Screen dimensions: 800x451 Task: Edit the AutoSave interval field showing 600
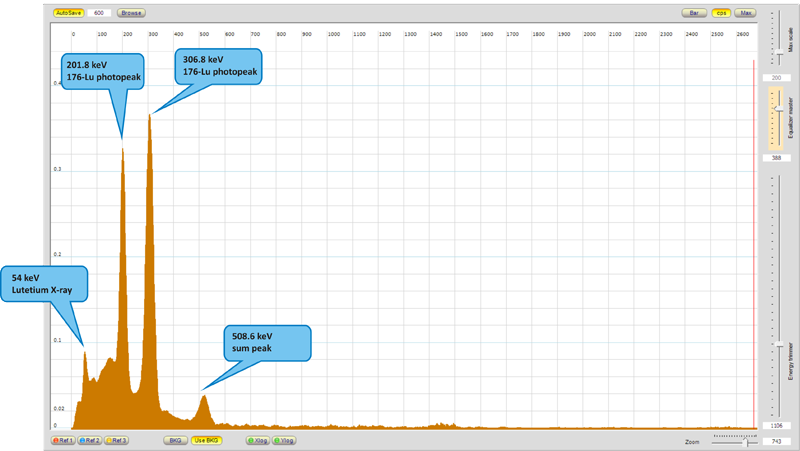99,13
